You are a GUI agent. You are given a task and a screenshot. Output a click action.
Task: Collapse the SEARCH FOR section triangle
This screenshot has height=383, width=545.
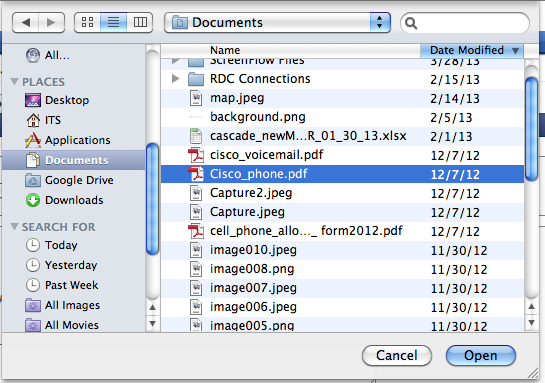[x=14, y=227]
